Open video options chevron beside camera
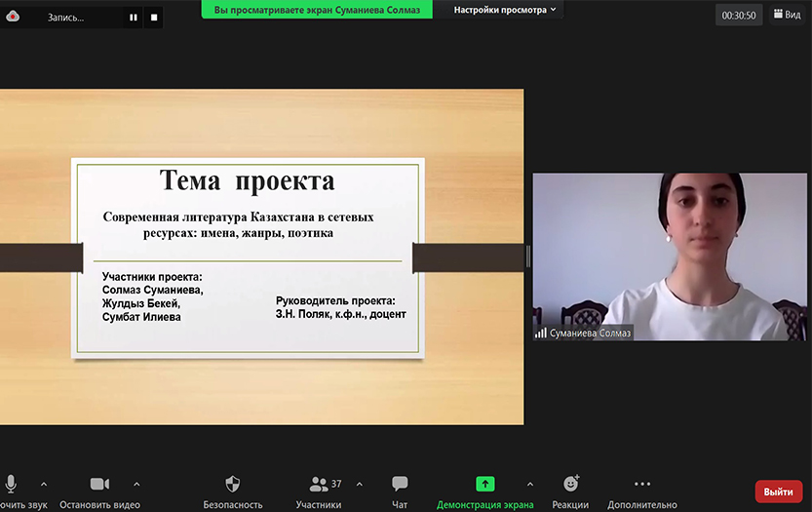812x512 pixels. [x=136, y=484]
